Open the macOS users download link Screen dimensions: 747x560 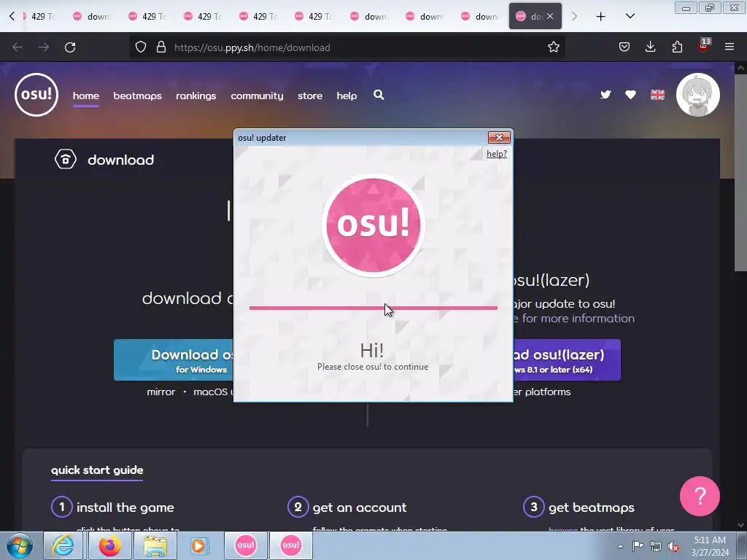pyautogui.click(x=214, y=392)
